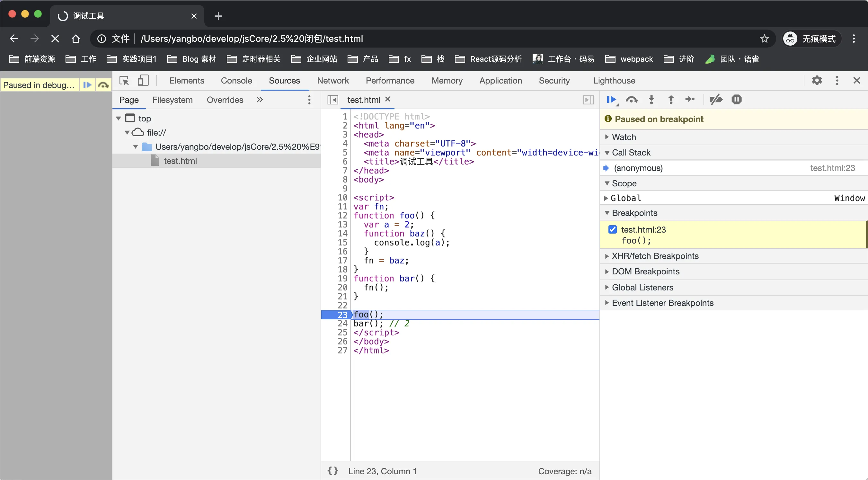Activate inspect element picker tool
Screen dimensions: 868x480
coord(124,81)
